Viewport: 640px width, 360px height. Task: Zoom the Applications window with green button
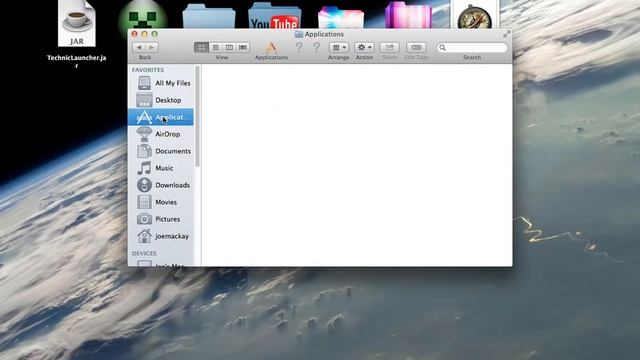click(x=154, y=34)
